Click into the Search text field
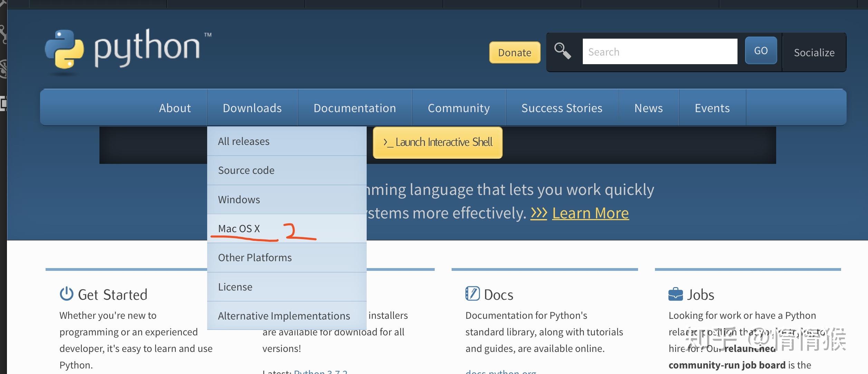Image resolution: width=868 pixels, height=374 pixels. pyautogui.click(x=659, y=52)
